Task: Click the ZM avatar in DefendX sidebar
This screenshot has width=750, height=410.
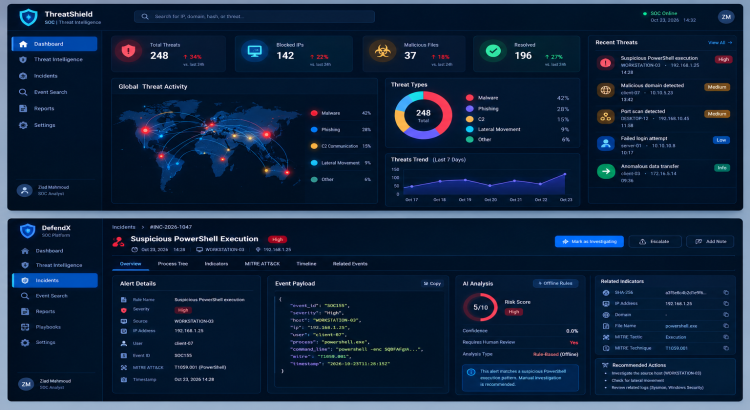Action: pyautogui.click(x=25, y=384)
